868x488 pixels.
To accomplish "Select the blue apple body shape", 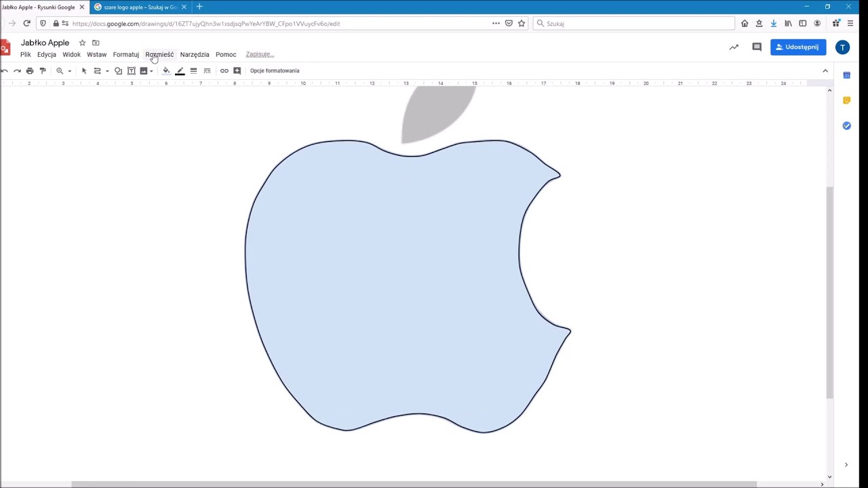I will [x=407, y=286].
